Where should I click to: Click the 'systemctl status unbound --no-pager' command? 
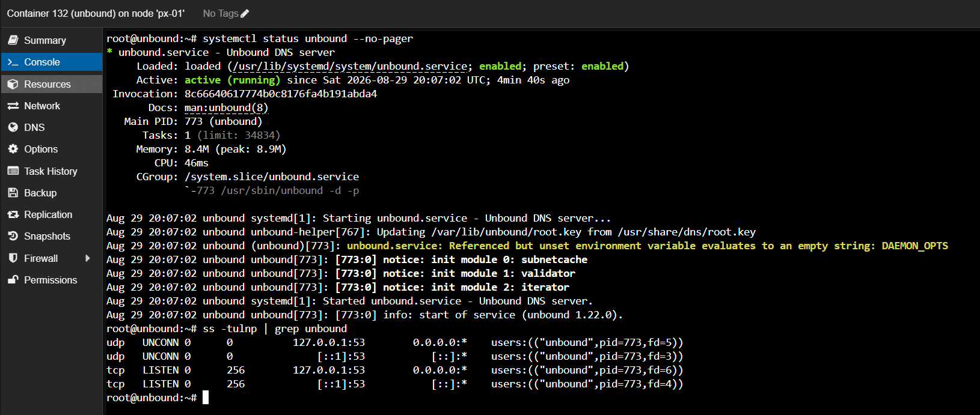coord(308,38)
